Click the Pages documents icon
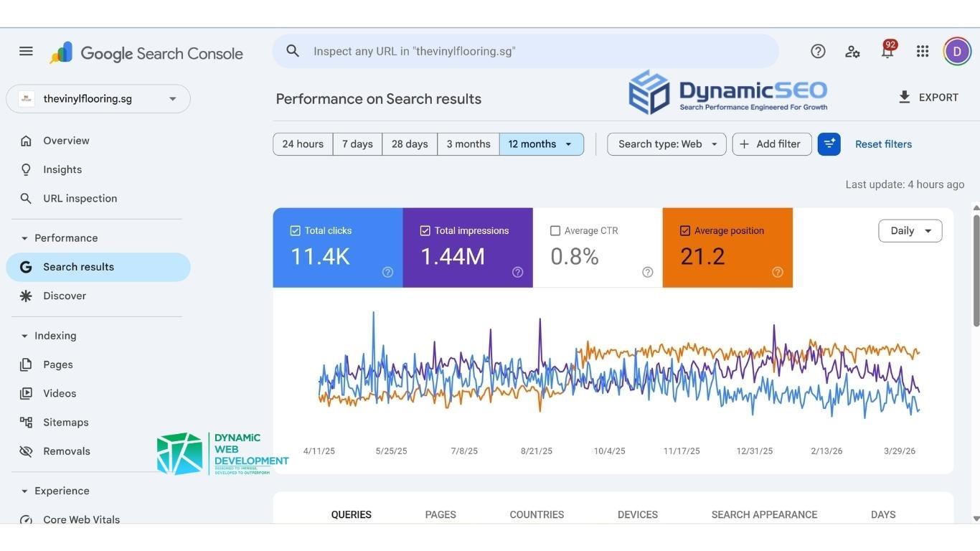 [x=26, y=364]
